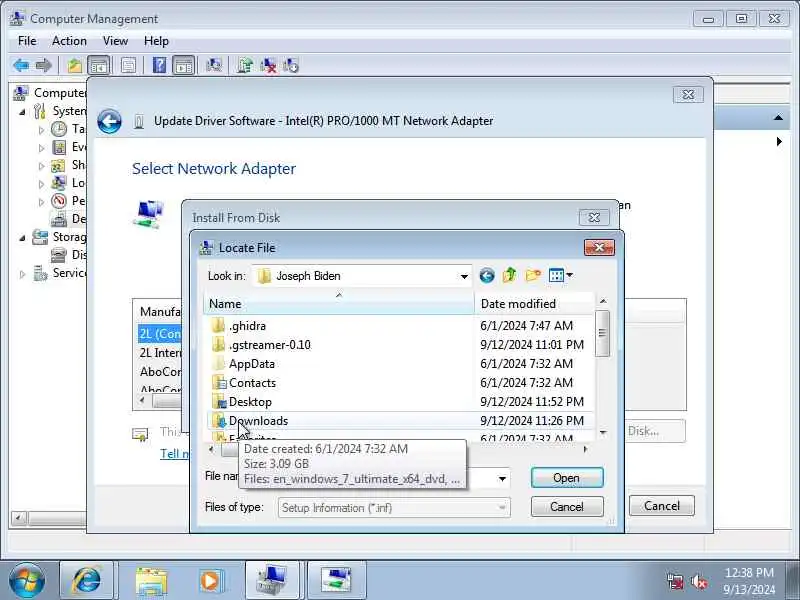Click the forward arrow in Computer Management toolbar
This screenshot has height=600, width=800.
(43, 65)
